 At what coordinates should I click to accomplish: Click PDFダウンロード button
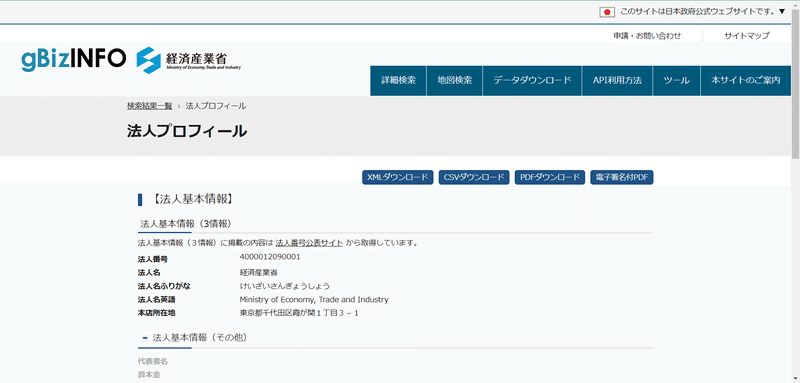pyautogui.click(x=550, y=177)
